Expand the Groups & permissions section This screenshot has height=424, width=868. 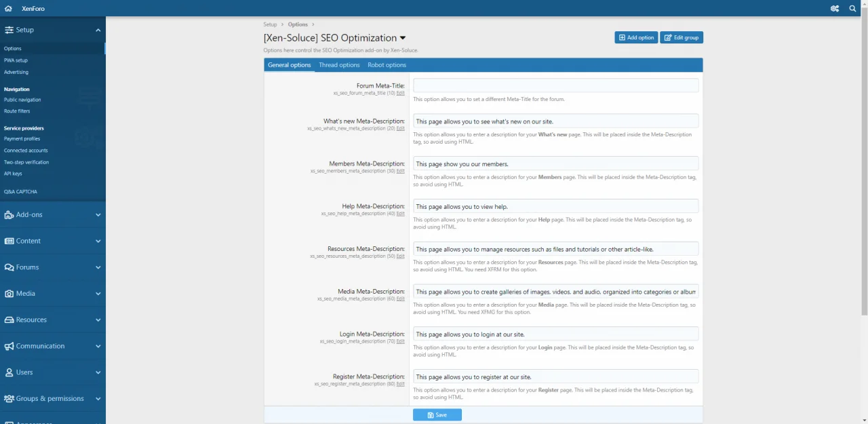pos(98,399)
